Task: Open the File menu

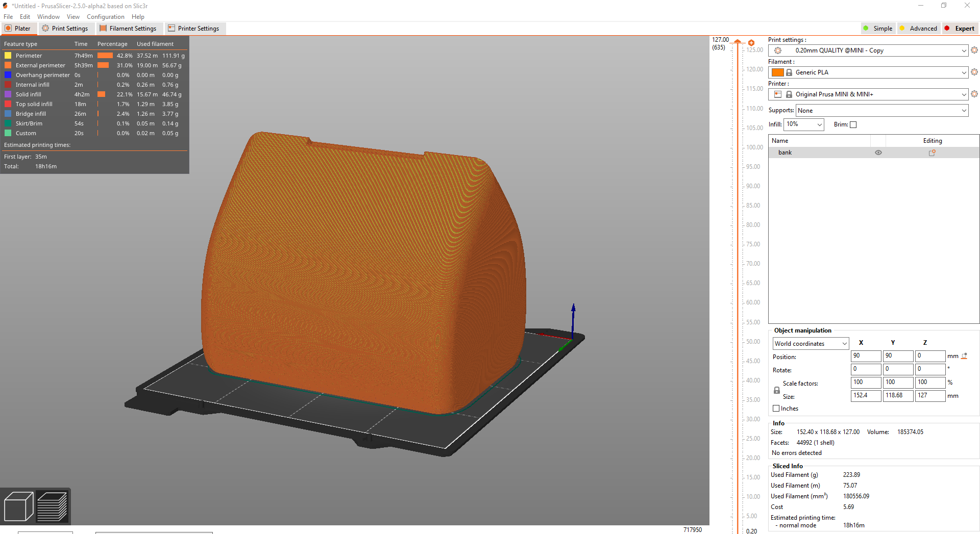Action: 8,17
